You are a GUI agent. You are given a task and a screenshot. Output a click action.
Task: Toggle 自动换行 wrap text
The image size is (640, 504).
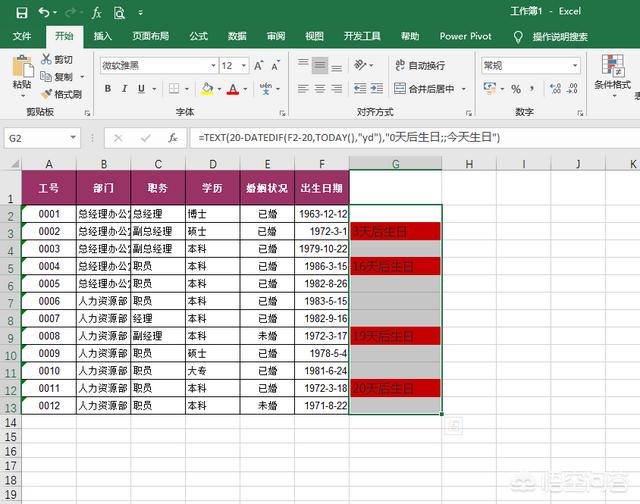pyautogui.click(x=420, y=65)
